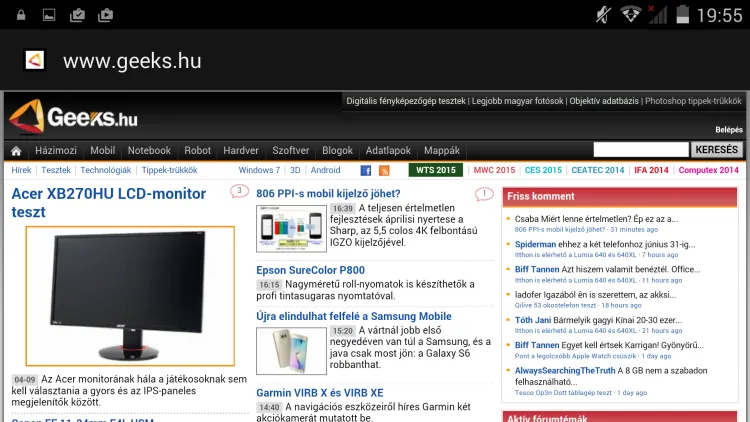Open Legjobb magyar fotósok link
The width and height of the screenshot is (750, 422).
[518, 101]
